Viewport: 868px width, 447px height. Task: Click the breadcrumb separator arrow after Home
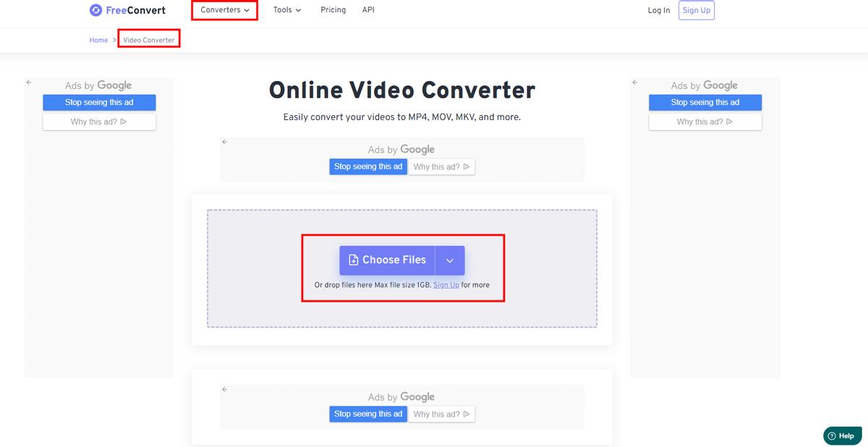pos(114,40)
